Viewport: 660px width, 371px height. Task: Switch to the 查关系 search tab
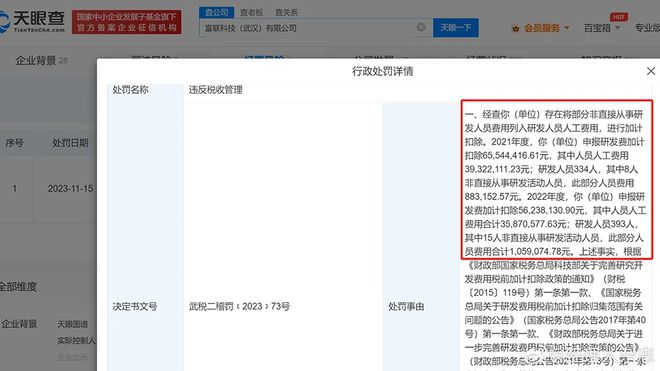286,13
